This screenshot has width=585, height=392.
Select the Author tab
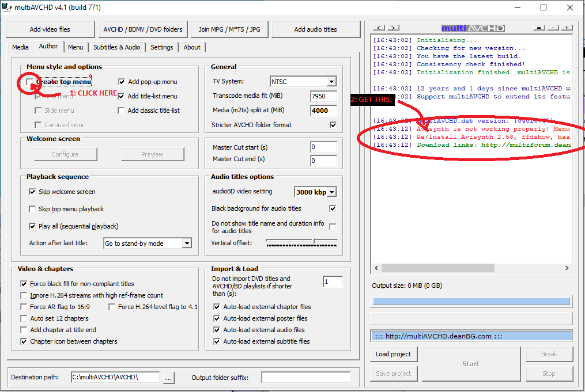tap(48, 46)
